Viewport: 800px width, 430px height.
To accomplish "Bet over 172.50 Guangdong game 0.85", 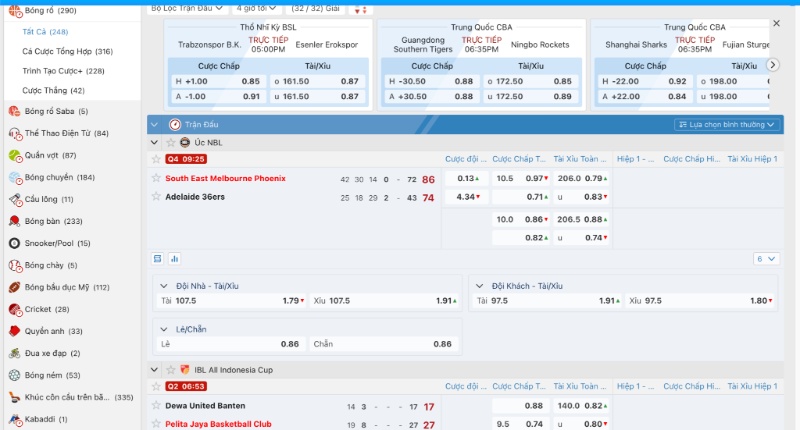I will coord(530,81).
